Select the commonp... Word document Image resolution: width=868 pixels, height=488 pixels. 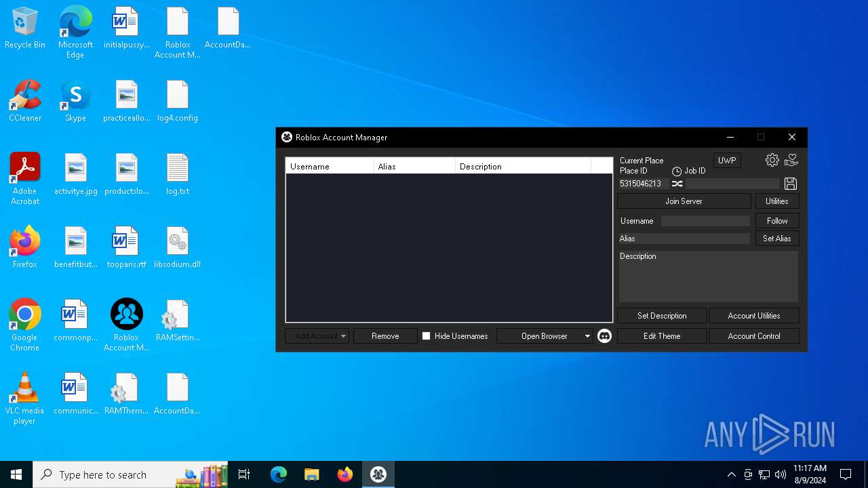(75, 321)
